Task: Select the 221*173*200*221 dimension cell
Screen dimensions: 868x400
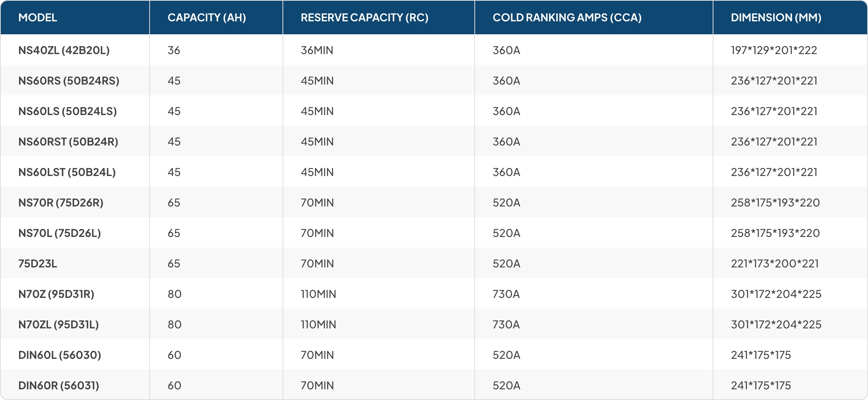Action: [x=775, y=264]
